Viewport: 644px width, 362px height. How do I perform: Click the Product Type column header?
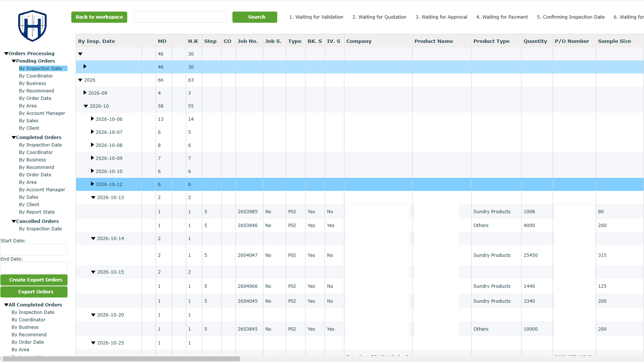(491, 41)
